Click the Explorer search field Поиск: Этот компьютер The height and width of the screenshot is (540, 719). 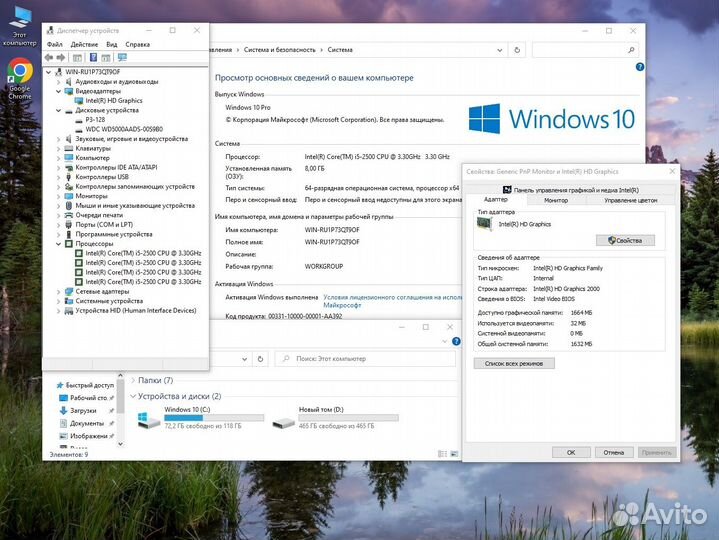click(x=365, y=359)
